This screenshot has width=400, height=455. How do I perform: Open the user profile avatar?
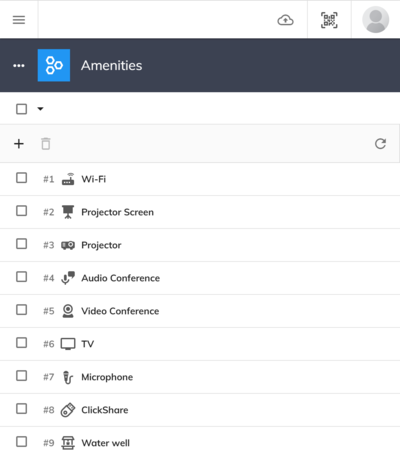click(x=375, y=19)
